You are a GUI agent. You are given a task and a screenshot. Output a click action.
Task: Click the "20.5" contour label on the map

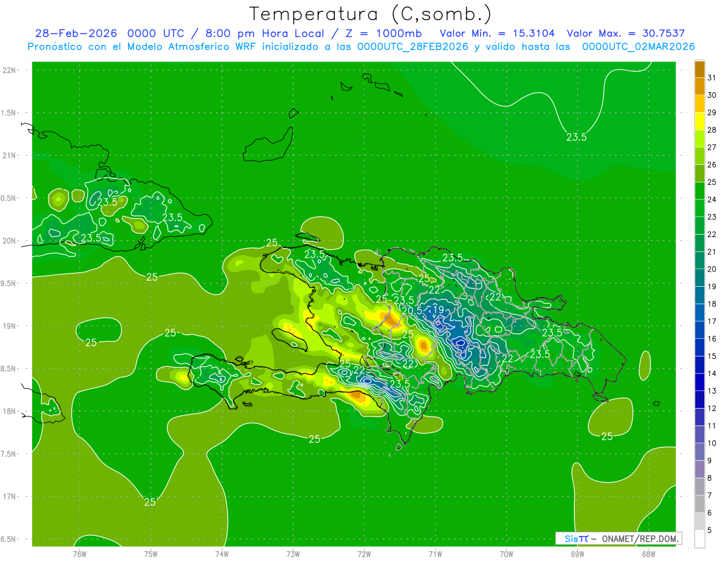412,310
